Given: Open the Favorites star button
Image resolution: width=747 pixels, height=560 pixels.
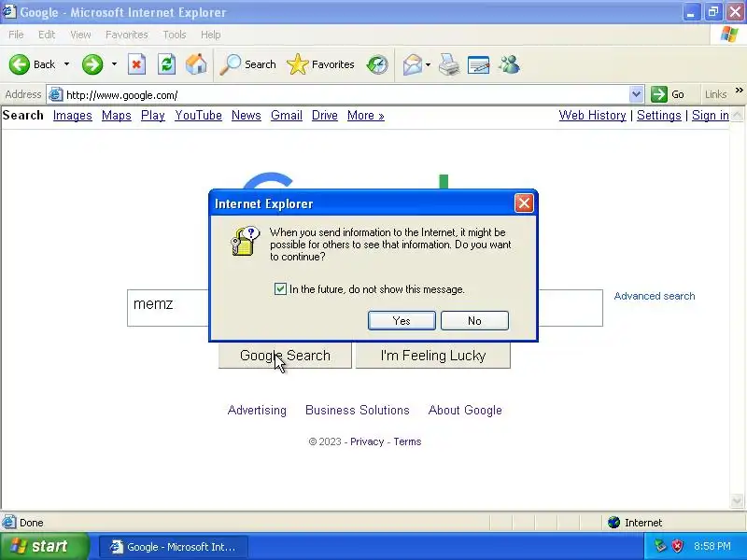Looking at the screenshot, I should (x=320, y=64).
